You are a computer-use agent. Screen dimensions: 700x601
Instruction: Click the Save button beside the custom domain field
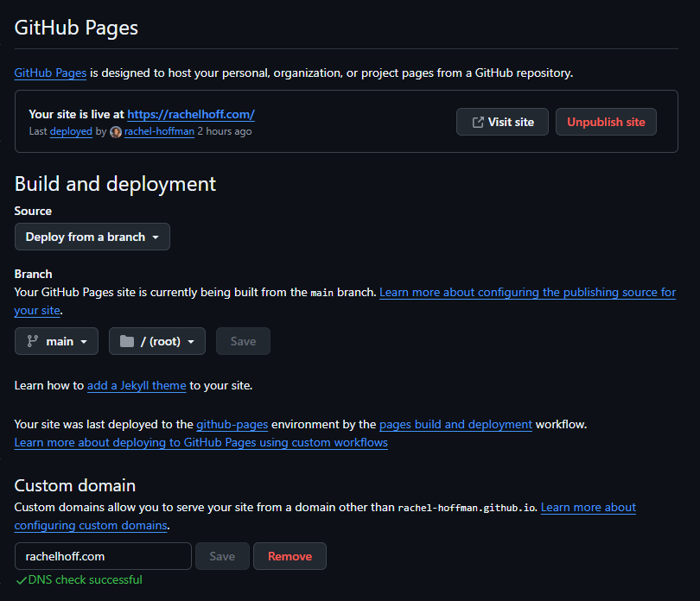click(222, 556)
